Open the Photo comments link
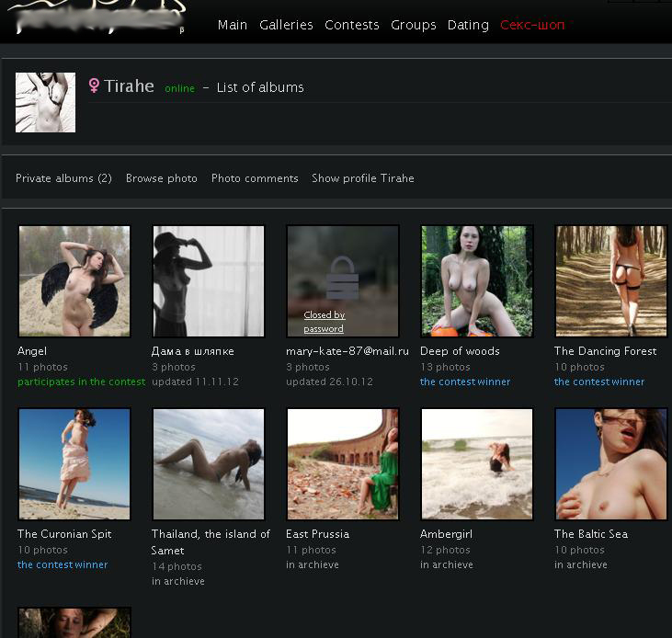Image resolution: width=672 pixels, height=638 pixels. point(255,178)
